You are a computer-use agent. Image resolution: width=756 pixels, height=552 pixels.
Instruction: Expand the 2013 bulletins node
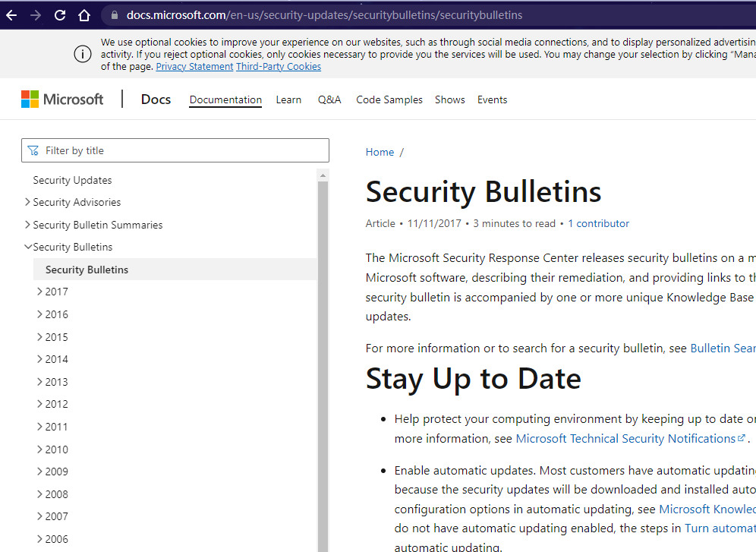(40, 382)
